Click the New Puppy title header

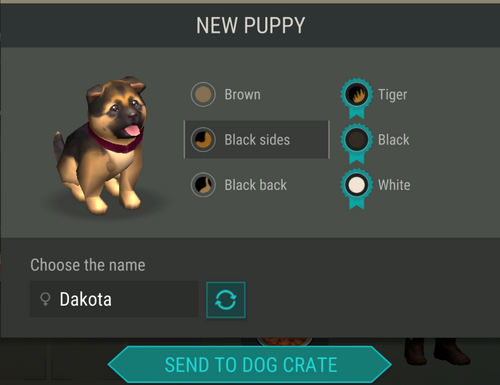click(x=250, y=25)
